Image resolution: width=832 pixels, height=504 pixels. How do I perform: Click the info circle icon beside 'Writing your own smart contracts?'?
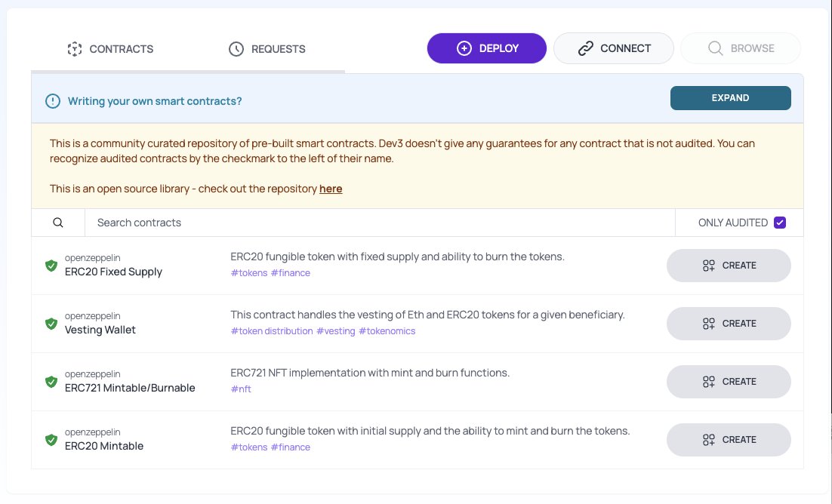[53, 101]
